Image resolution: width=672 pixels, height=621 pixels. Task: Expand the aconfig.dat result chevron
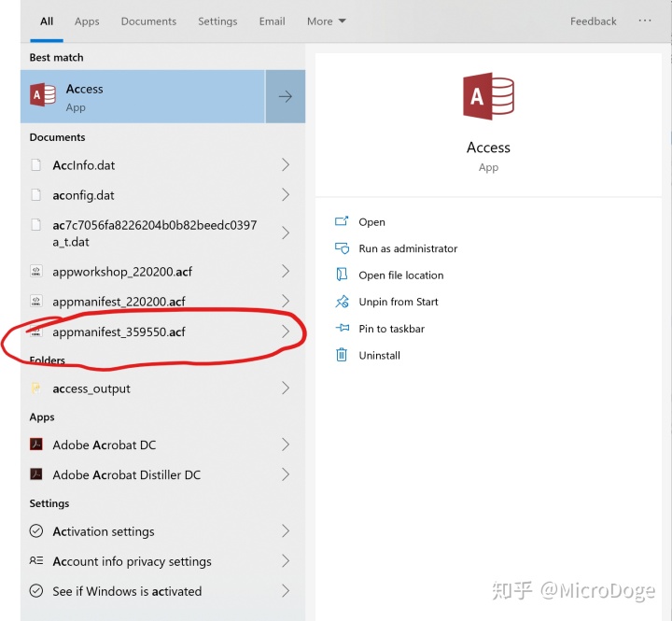pos(286,195)
